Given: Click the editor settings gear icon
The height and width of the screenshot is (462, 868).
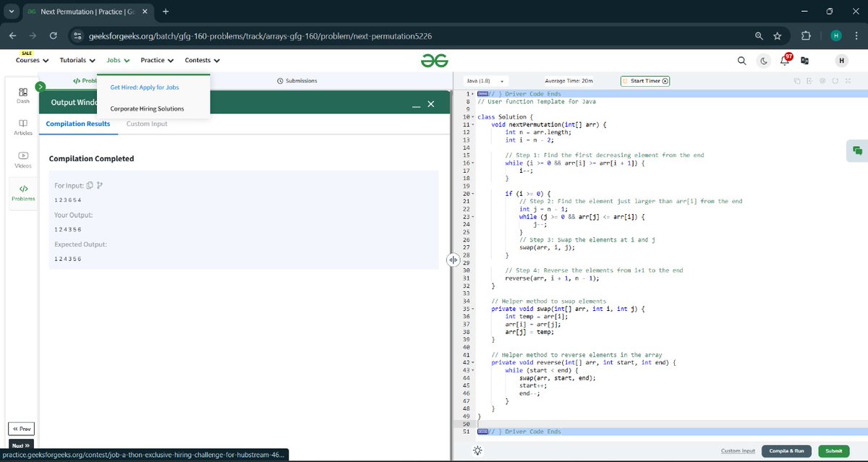Looking at the screenshot, I should click(822, 81).
